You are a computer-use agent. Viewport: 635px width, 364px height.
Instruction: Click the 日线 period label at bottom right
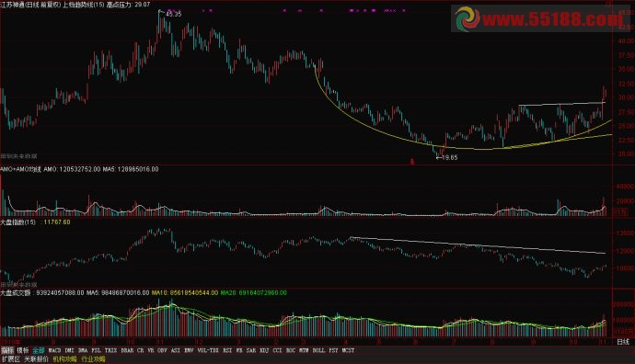[x=623, y=342]
